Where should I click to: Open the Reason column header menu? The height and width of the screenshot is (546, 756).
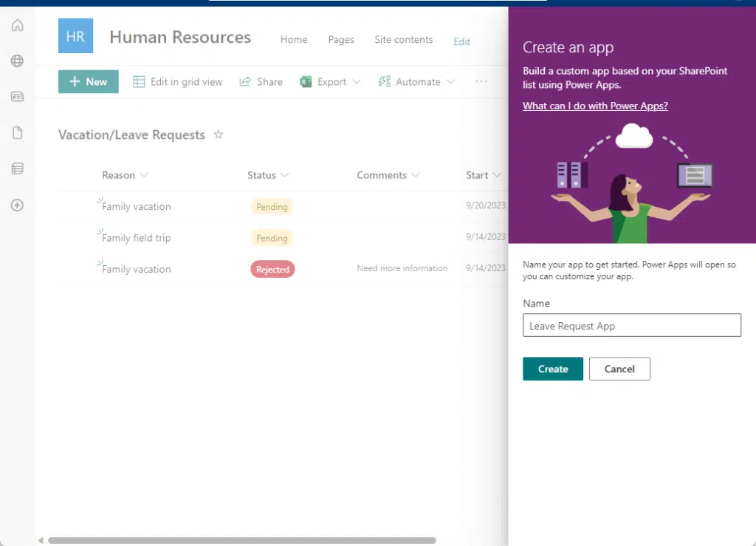click(x=125, y=175)
